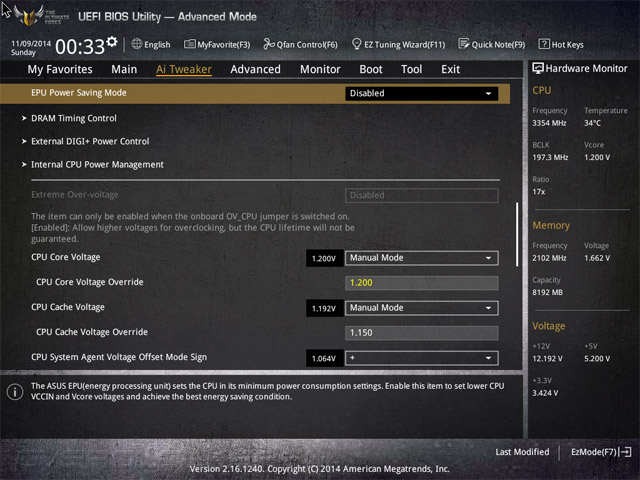Show Hot Keys question-mark icon
This screenshot has height=480, width=640.
[544, 44]
